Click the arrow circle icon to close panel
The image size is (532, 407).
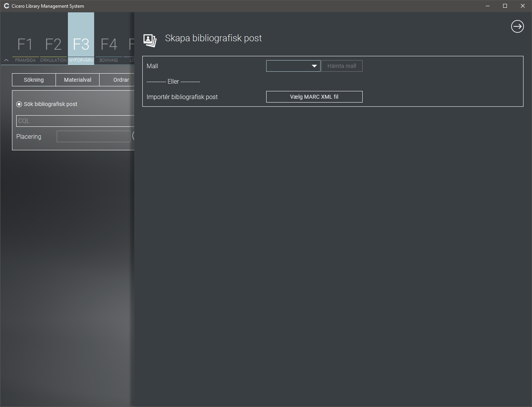click(x=517, y=27)
